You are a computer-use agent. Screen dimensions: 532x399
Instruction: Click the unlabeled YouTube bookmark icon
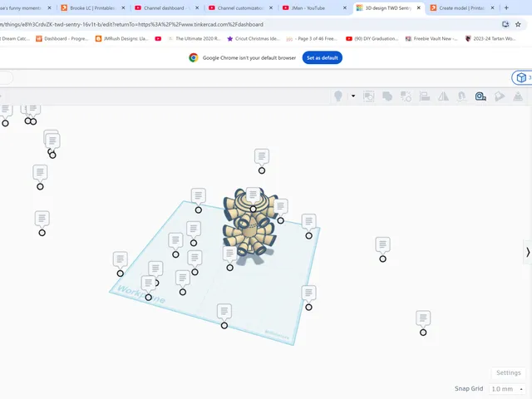(x=158, y=39)
